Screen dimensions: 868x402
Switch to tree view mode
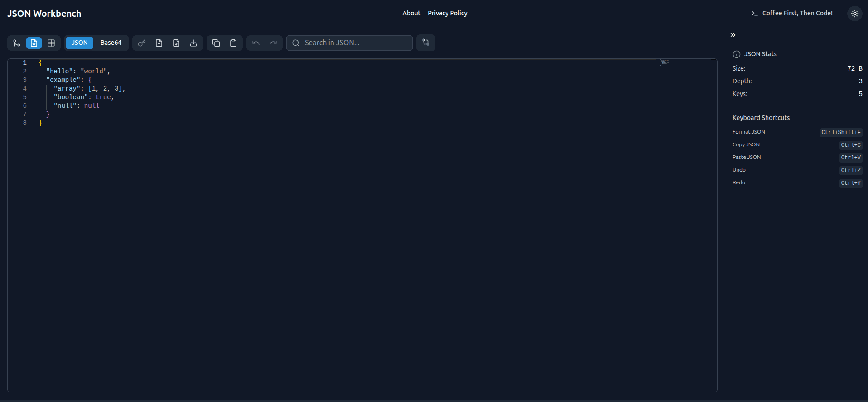point(17,43)
